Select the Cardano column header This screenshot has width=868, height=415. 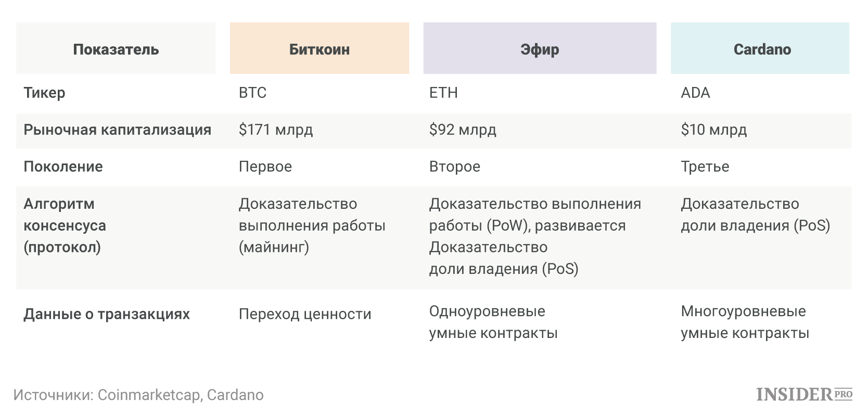coord(760,48)
